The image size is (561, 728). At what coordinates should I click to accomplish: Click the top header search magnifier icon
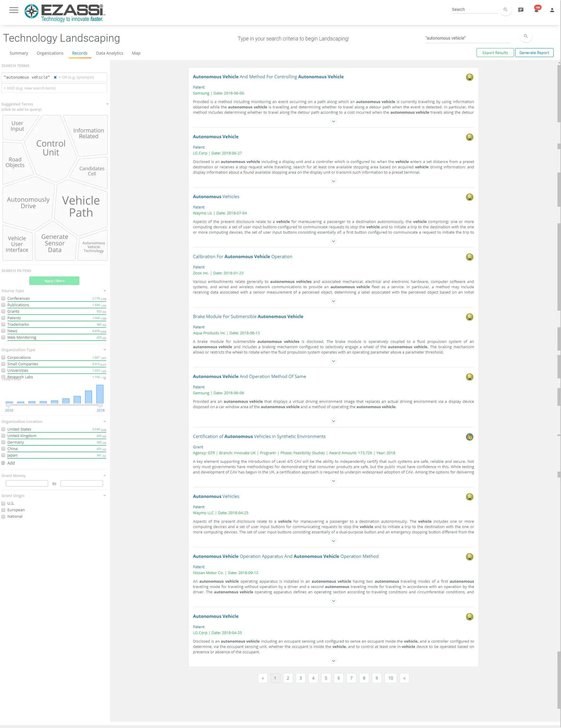[x=505, y=10]
